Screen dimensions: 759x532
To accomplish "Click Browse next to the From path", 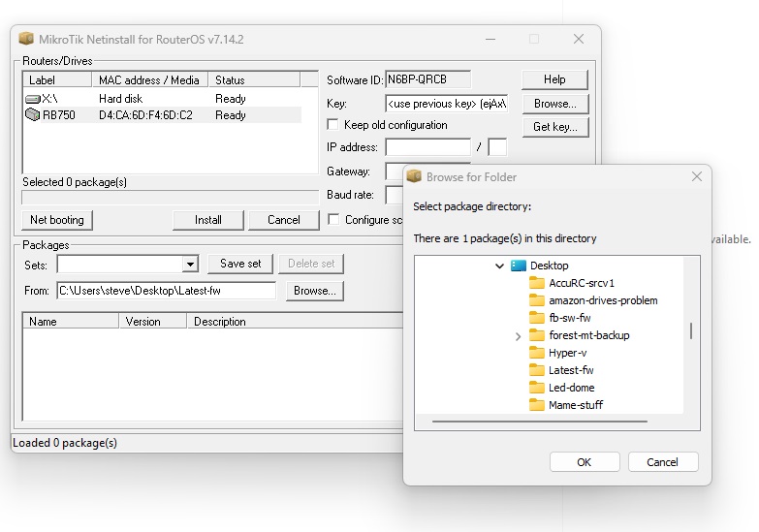I will pos(315,291).
